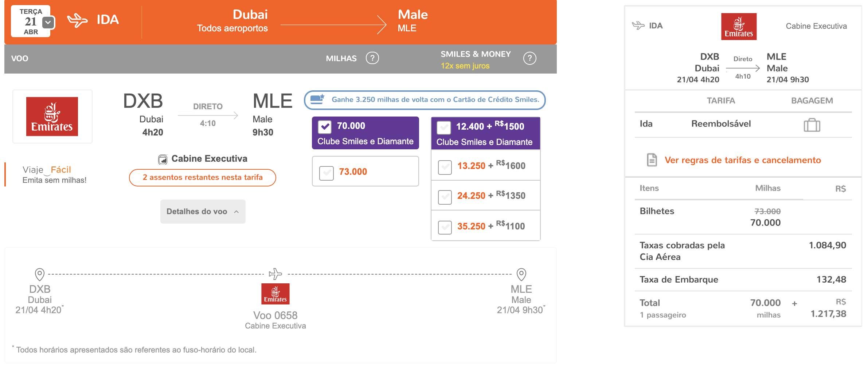
Task: Check the 13.250 + R$1600 option
Action: (x=445, y=167)
